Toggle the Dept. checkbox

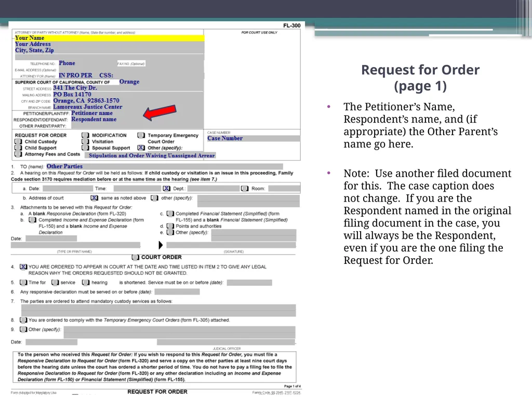[167, 188]
